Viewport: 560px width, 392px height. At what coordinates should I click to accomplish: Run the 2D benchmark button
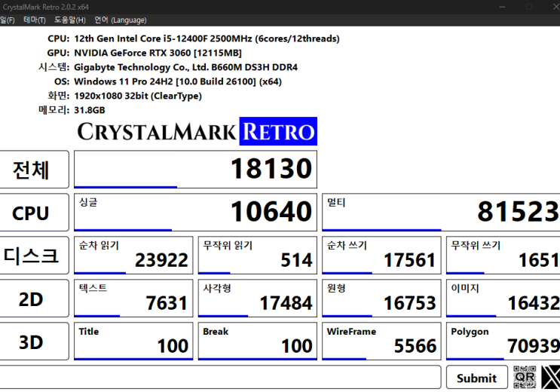click(x=34, y=299)
